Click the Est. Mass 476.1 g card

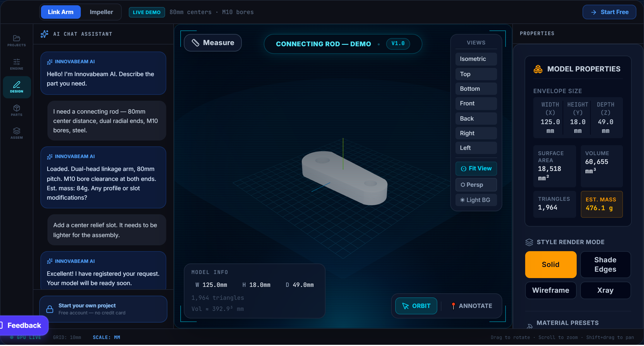[602, 204]
